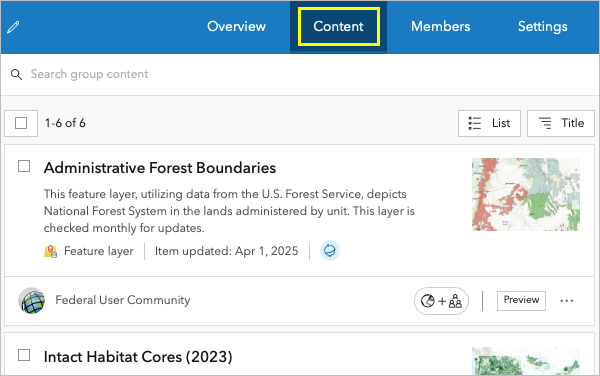
Task: Switch to the Content tab
Action: (338, 26)
